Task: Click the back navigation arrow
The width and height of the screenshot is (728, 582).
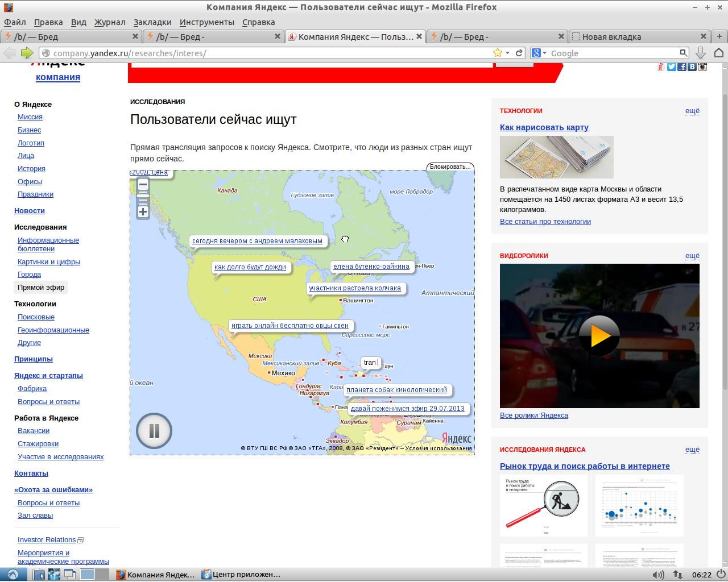Action: [x=10, y=53]
